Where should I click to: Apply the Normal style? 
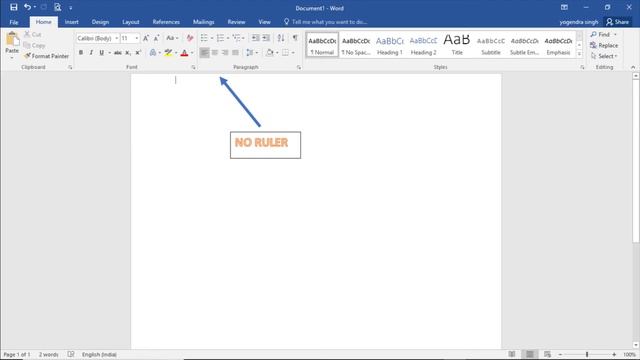[322, 44]
